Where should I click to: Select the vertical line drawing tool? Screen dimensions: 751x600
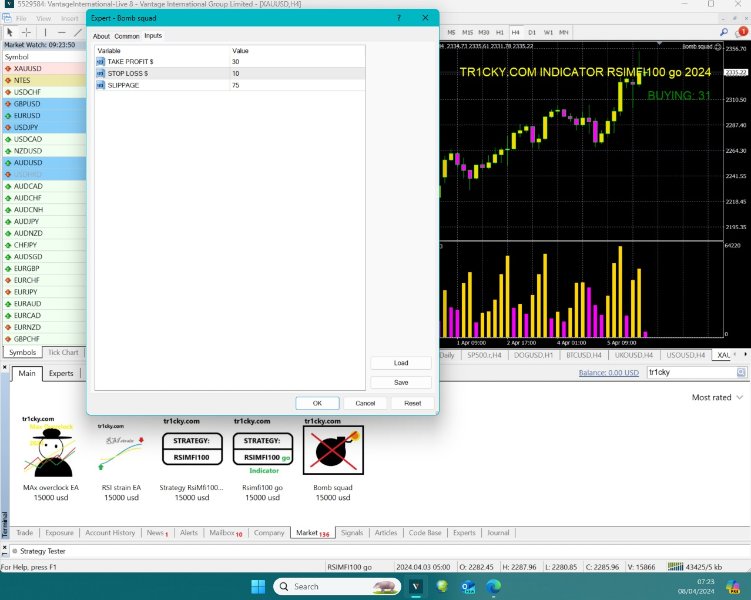tap(46, 32)
